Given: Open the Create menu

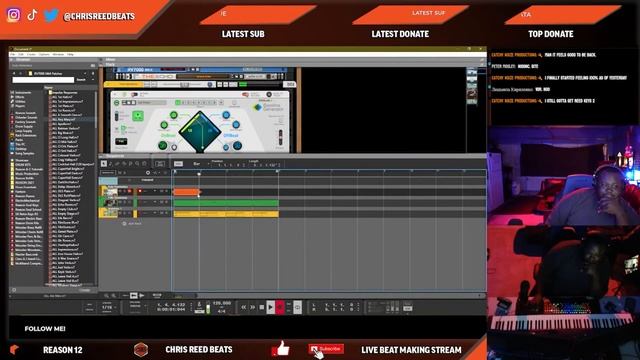Looking at the screenshot, I should click(31, 54).
